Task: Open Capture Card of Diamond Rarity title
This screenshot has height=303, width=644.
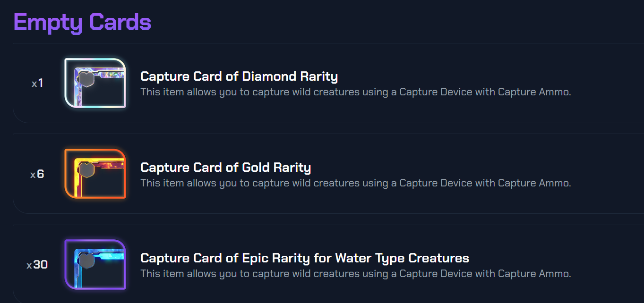Action: 239,76
